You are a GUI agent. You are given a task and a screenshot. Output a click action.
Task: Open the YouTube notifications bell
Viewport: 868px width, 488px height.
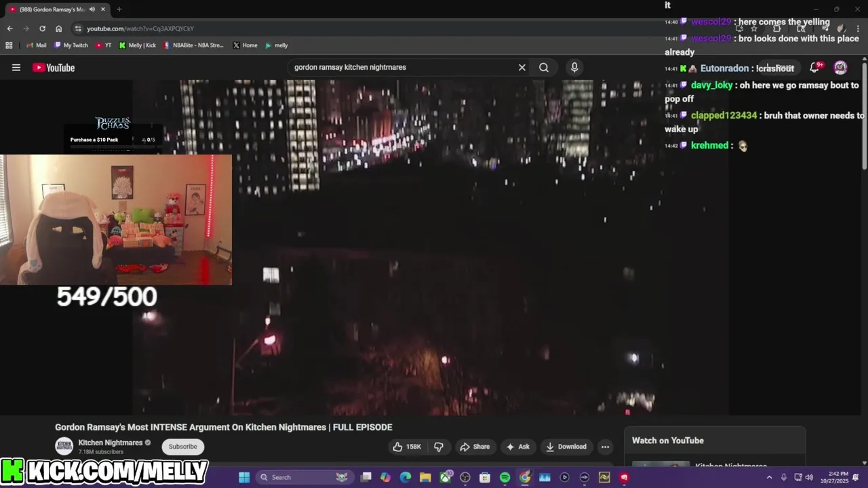click(x=815, y=67)
